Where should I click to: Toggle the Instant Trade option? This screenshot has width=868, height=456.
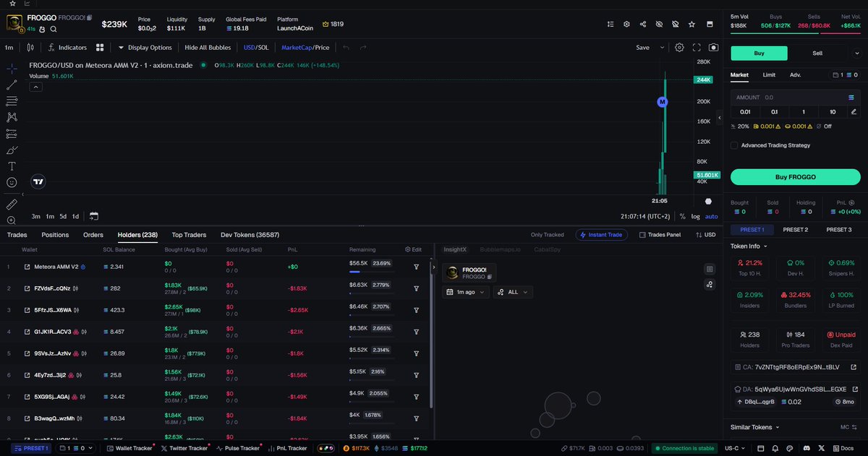(x=601, y=235)
